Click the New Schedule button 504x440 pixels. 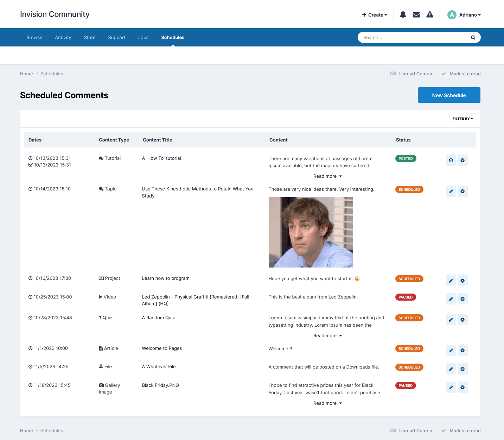point(449,95)
